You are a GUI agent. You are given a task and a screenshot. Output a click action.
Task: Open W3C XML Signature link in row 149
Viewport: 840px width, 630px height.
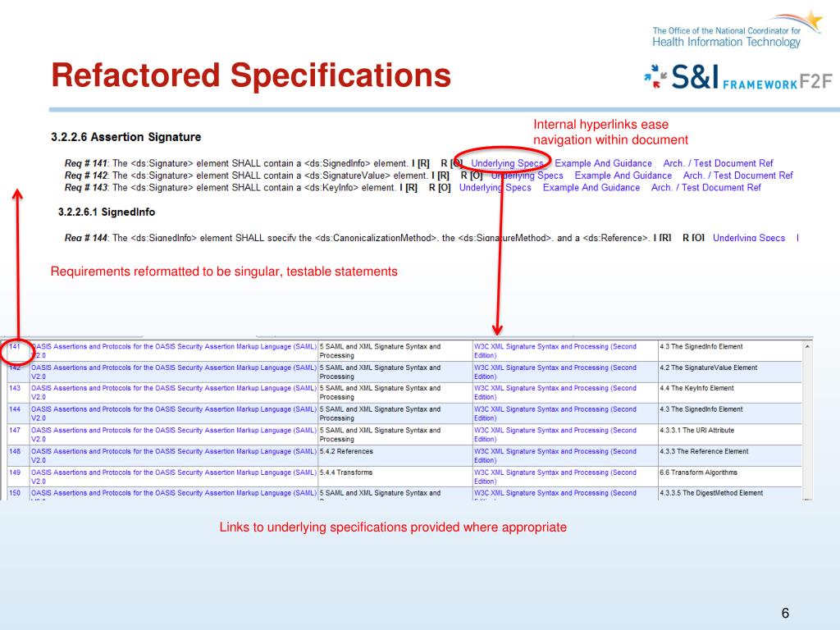(x=555, y=477)
